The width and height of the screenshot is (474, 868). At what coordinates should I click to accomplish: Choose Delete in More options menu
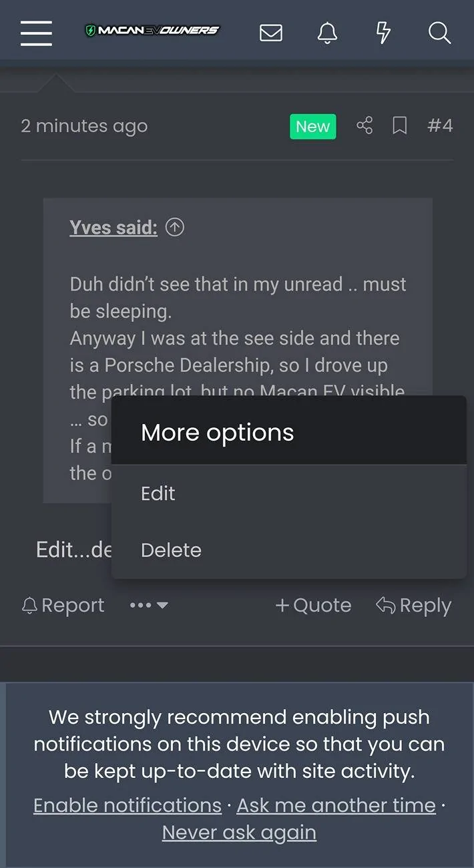[x=171, y=550]
